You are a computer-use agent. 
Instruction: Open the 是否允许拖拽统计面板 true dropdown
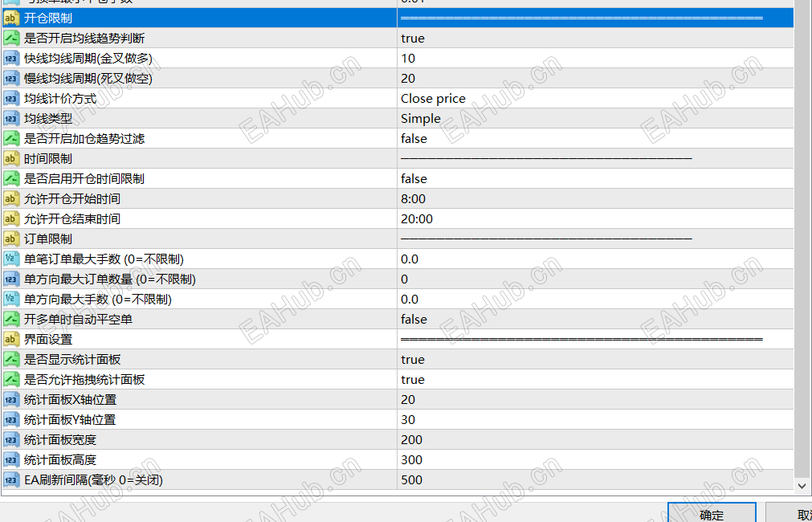[595, 380]
